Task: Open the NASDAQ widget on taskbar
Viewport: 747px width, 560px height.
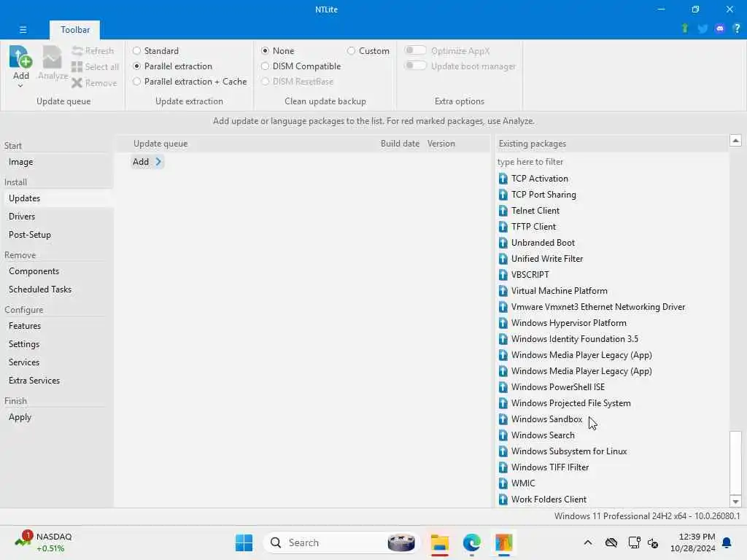Action: point(43,542)
